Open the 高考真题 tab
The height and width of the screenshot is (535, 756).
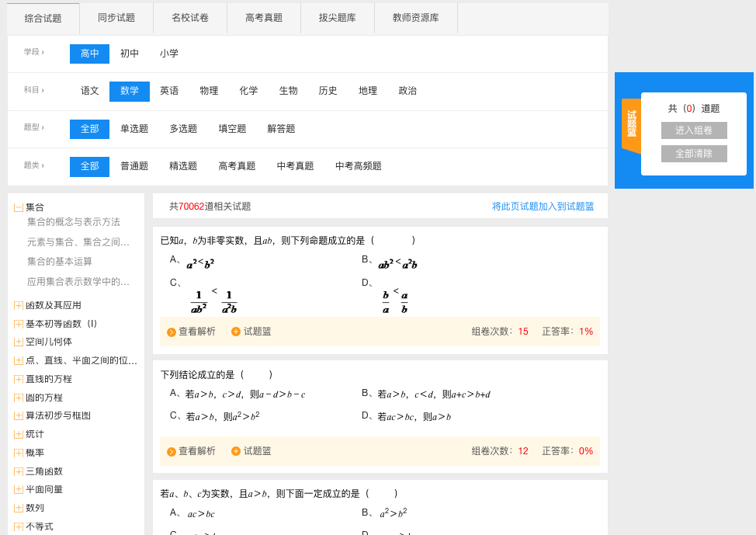tap(264, 19)
